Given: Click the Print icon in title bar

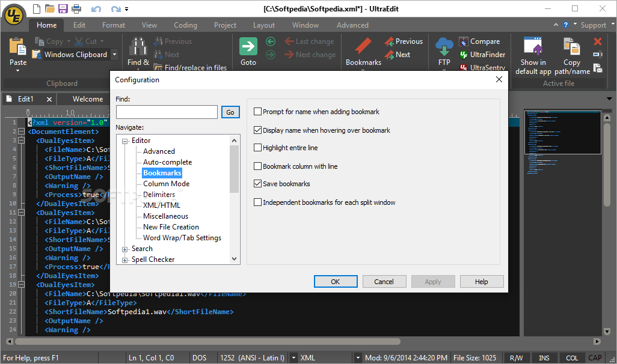Looking at the screenshot, I should click(76, 8).
